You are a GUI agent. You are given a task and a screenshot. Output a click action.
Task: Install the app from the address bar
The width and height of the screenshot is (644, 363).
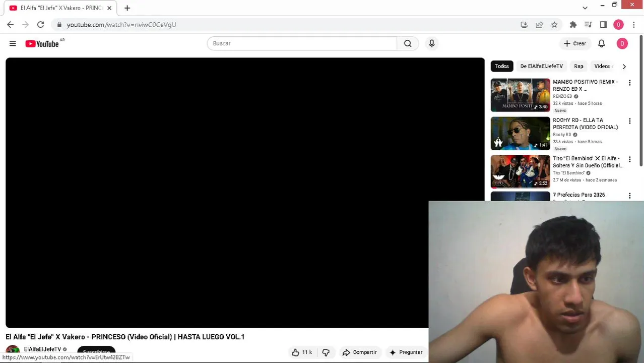point(524,24)
